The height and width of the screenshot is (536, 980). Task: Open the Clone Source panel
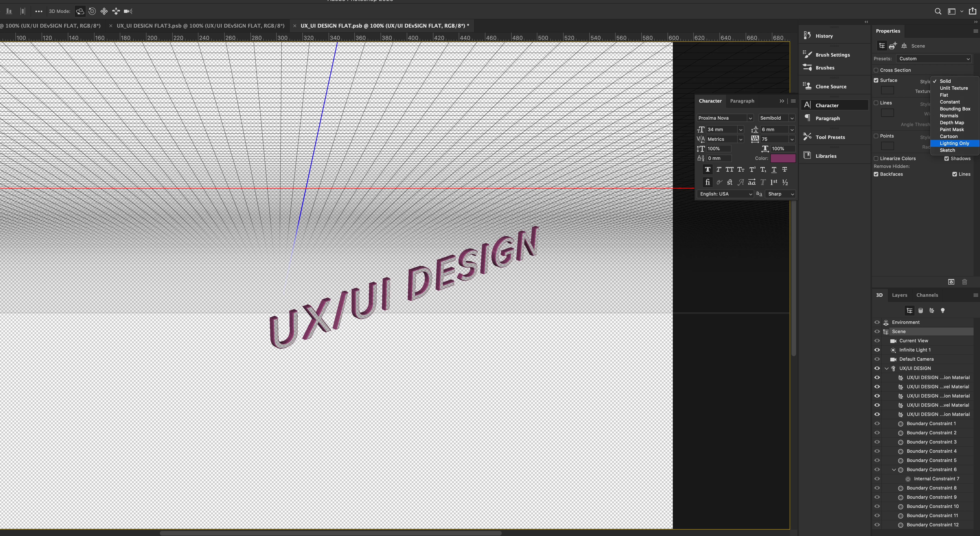(x=831, y=86)
